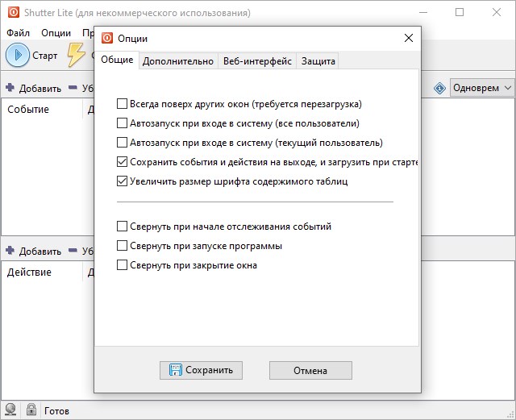The height and width of the screenshot is (420, 516).
Task: Minimize the Shutter Lite main window
Action: pyautogui.click(x=423, y=13)
